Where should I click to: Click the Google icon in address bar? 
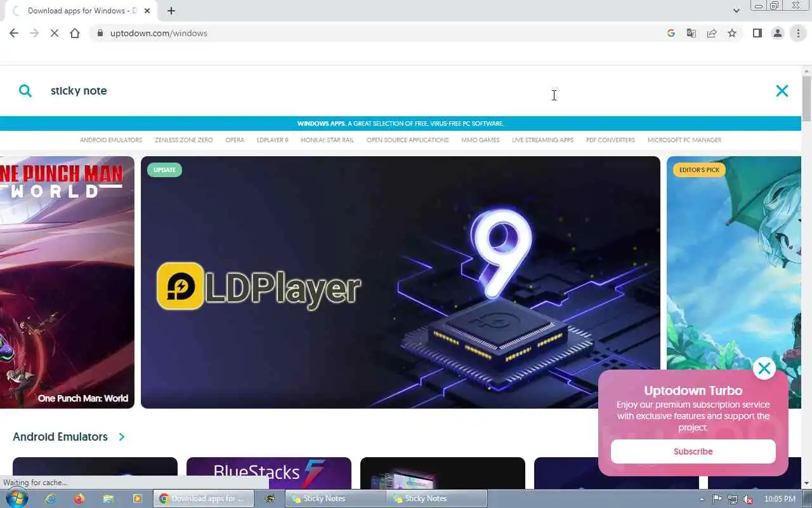pyautogui.click(x=671, y=33)
